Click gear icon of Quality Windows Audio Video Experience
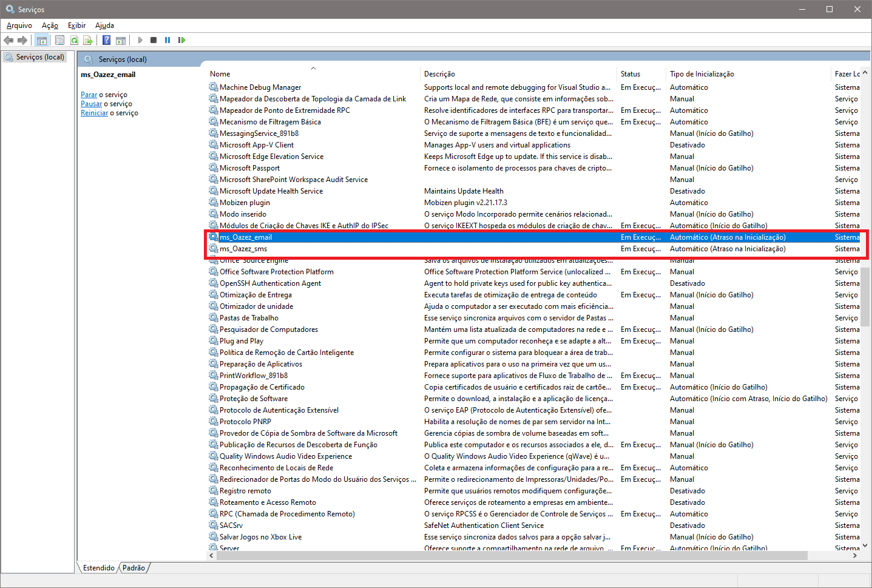The image size is (872, 588). 214,456
